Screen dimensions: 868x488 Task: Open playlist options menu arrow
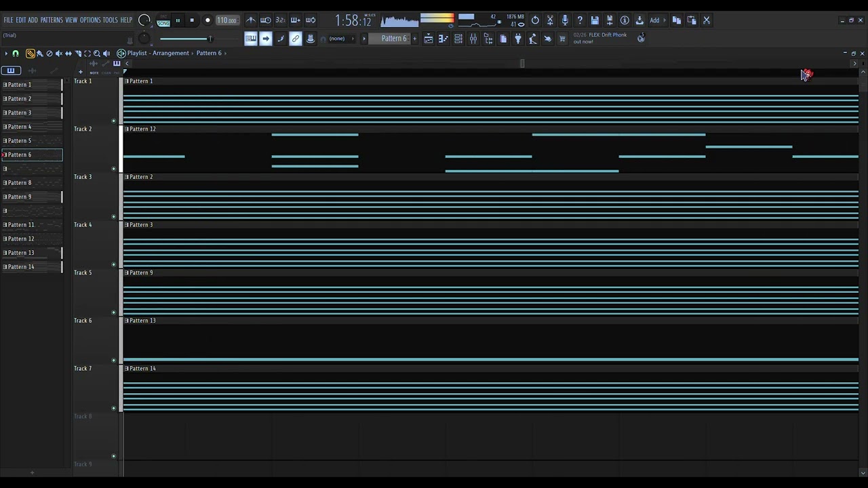point(6,54)
